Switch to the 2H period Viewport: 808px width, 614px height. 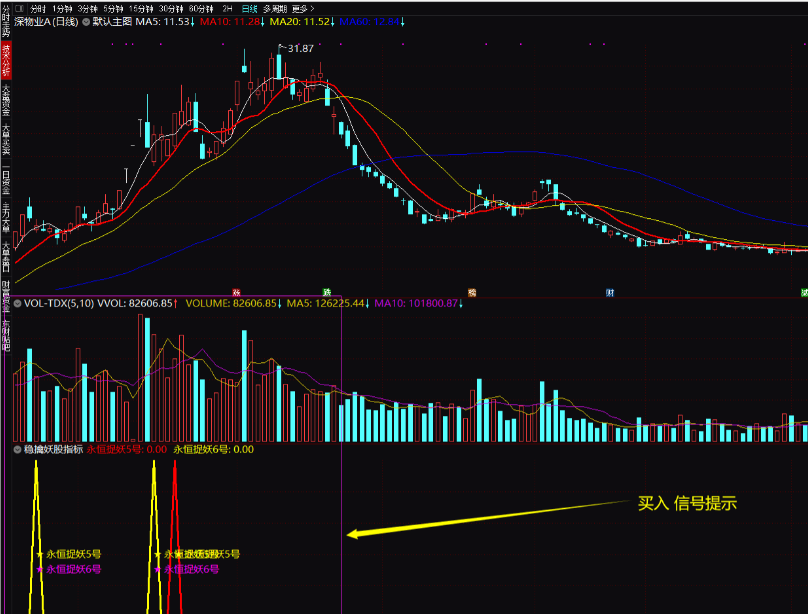point(227,9)
